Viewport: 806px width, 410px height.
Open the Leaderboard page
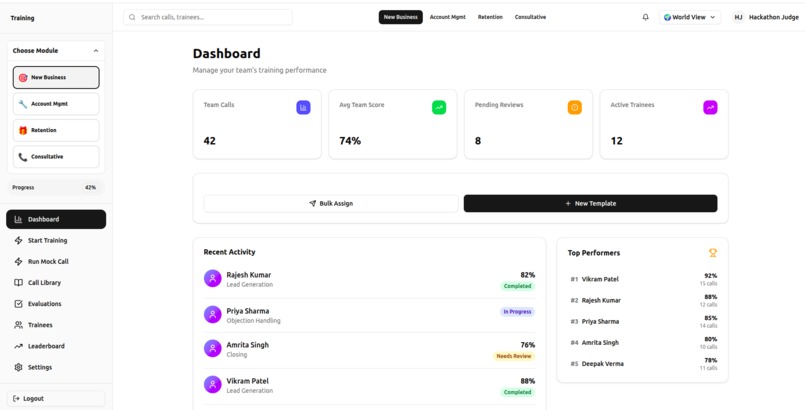coord(56,346)
